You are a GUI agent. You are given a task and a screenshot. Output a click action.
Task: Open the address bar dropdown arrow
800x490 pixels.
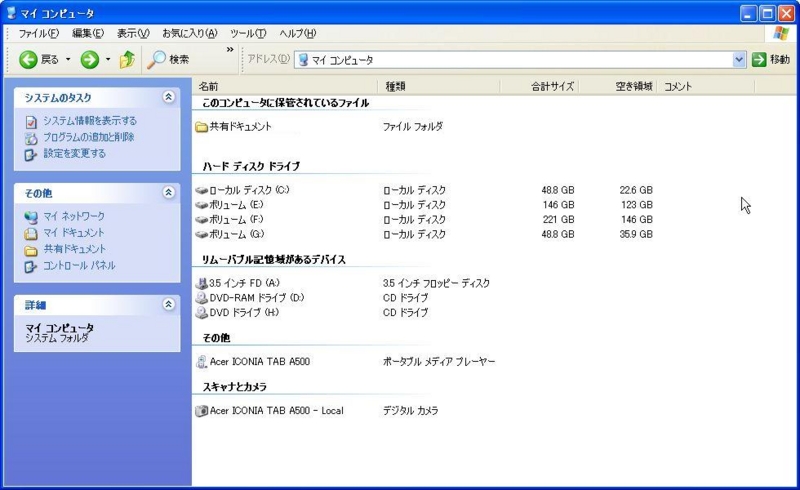tap(739, 60)
